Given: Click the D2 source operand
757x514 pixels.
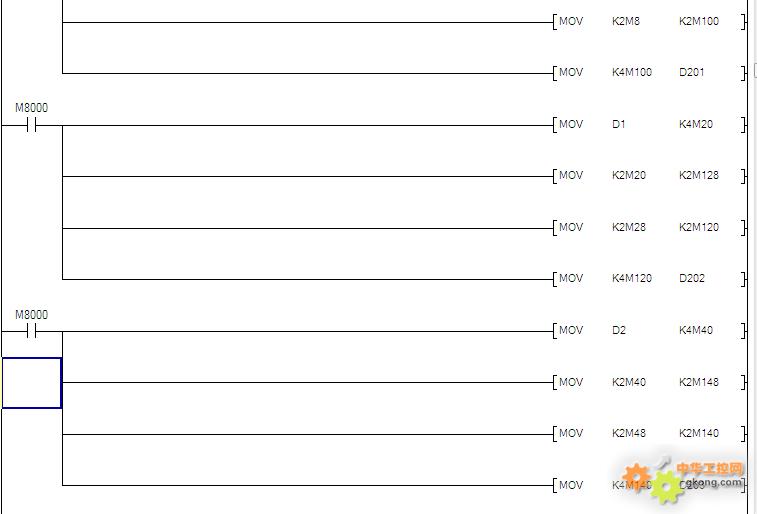Looking at the screenshot, I should pos(618,331).
